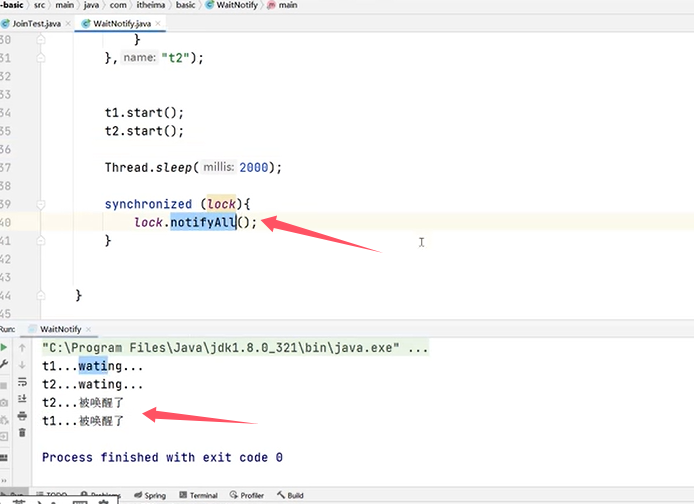Viewport: 694px width, 504px height.
Task: Click 'main' folder breadcrumb after src
Action: (65, 5)
